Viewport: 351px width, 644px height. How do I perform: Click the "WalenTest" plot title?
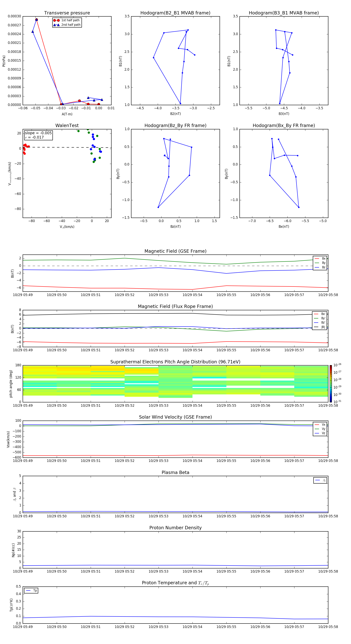pyautogui.click(x=67, y=125)
